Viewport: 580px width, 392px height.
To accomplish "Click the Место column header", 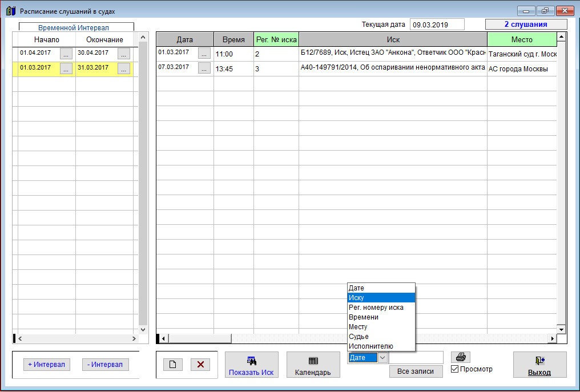I will pos(522,39).
